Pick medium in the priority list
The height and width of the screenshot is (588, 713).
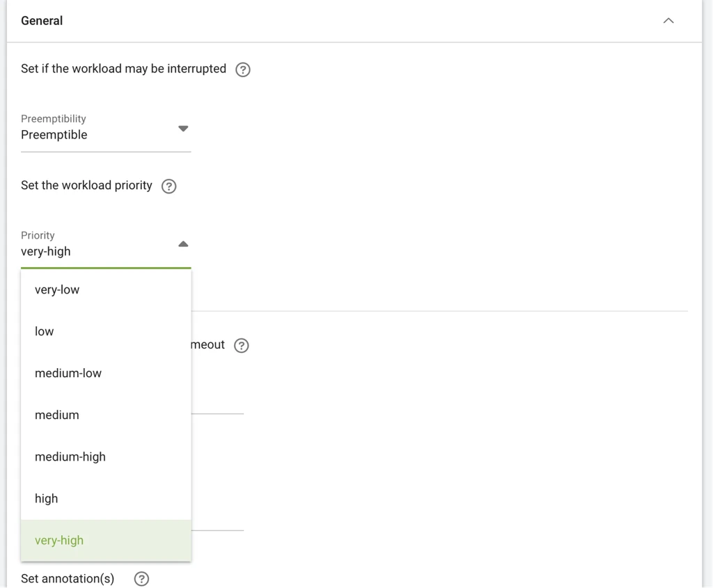tap(106, 415)
